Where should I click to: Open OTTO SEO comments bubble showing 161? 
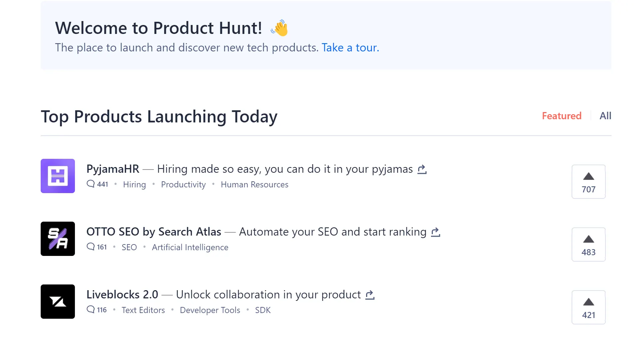pos(97,247)
